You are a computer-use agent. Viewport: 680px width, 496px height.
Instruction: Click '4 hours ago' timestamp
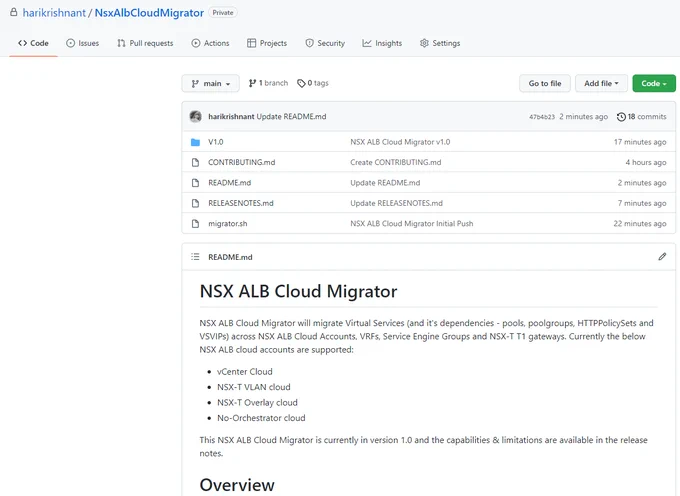(646, 162)
